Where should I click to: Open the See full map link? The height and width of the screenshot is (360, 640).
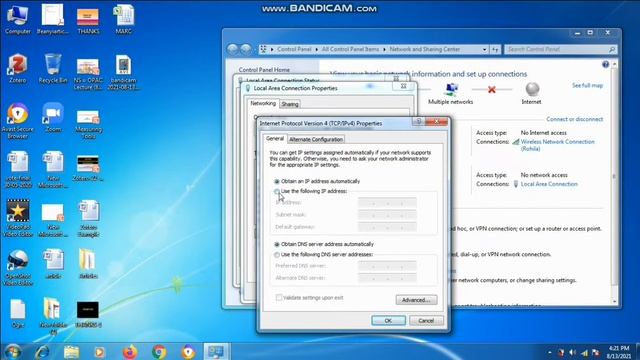pyautogui.click(x=587, y=86)
